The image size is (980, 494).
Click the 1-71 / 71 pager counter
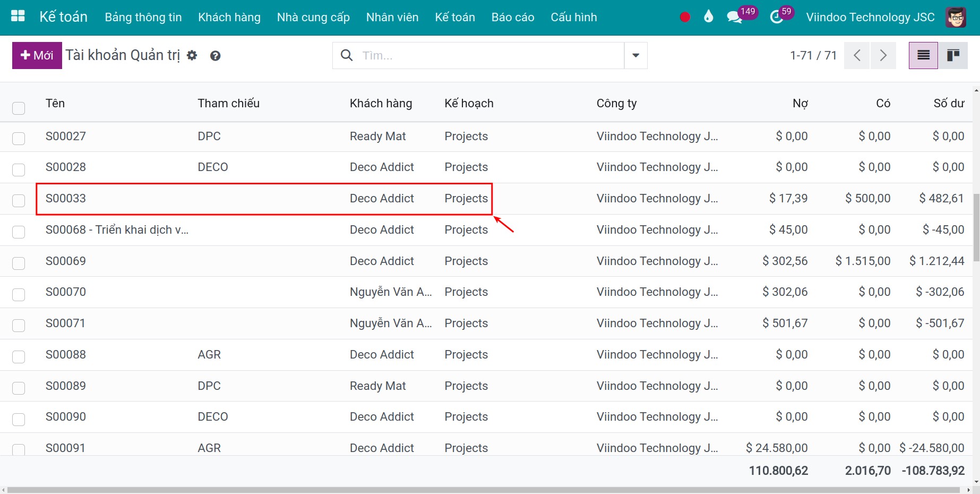[813, 55]
